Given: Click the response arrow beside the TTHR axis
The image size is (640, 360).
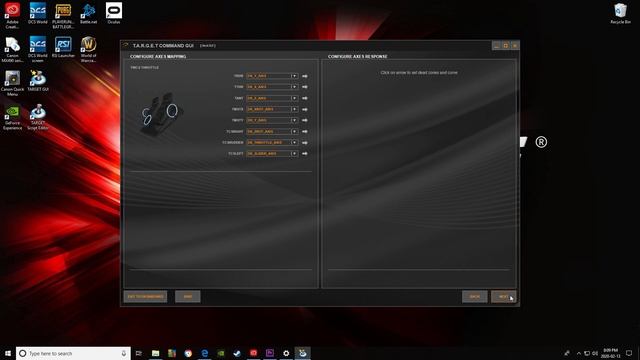Looking at the screenshot, I should 304,87.
